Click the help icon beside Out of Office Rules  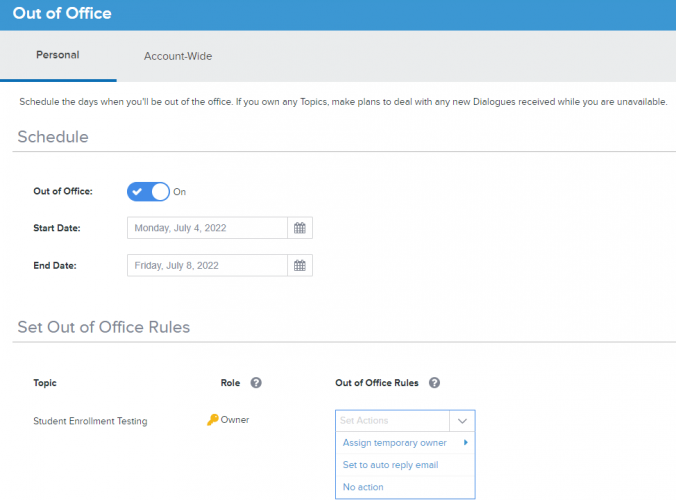click(434, 383)
